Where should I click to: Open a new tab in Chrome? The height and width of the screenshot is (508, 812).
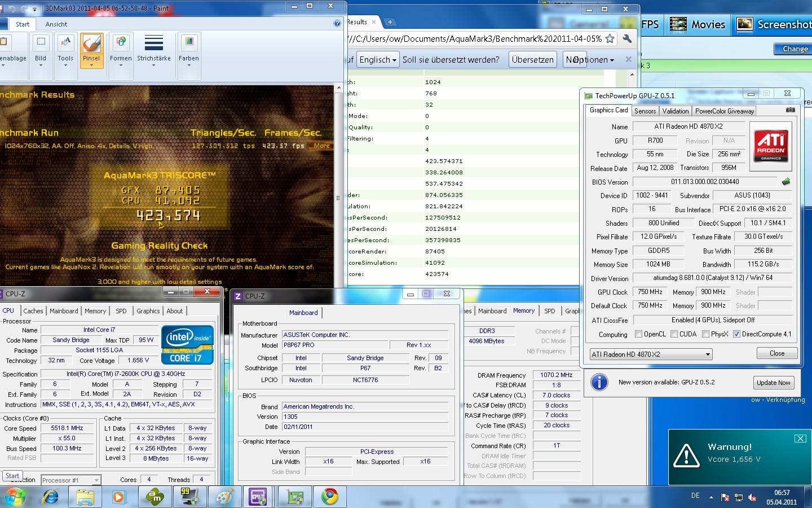pos(390,22)
